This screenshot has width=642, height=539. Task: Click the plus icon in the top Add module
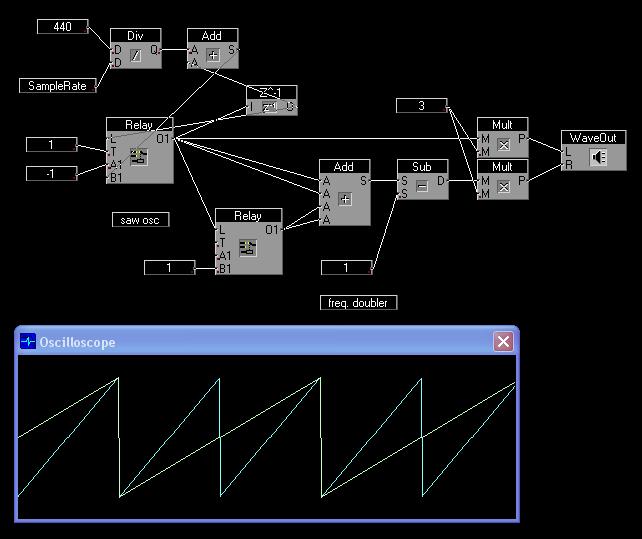212,57
